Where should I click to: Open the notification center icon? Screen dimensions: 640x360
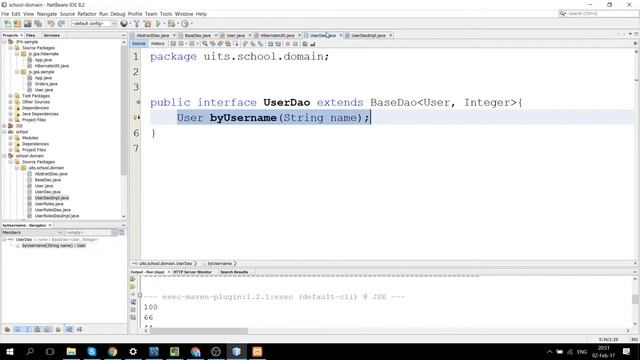coord(627,351)
